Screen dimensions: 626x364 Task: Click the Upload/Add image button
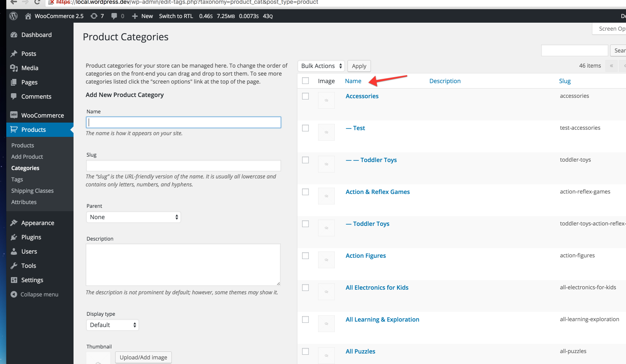click(x=143, y=357)
